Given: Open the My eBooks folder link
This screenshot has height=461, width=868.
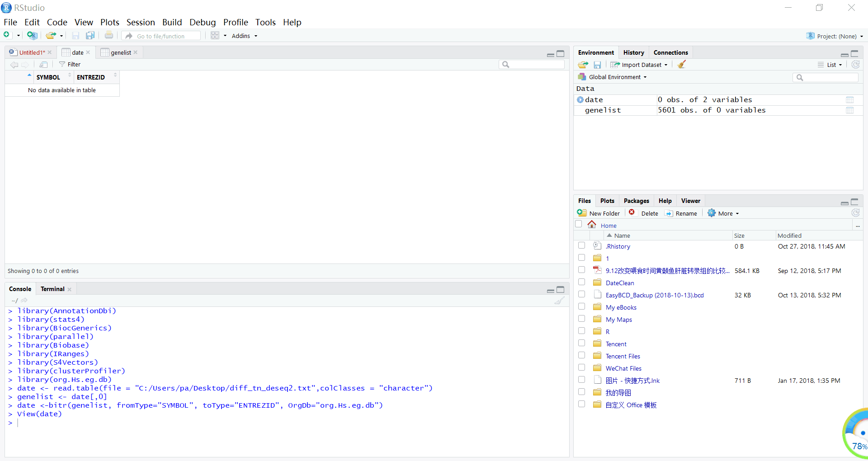Looking at the screenshot, I should (621, 307).
